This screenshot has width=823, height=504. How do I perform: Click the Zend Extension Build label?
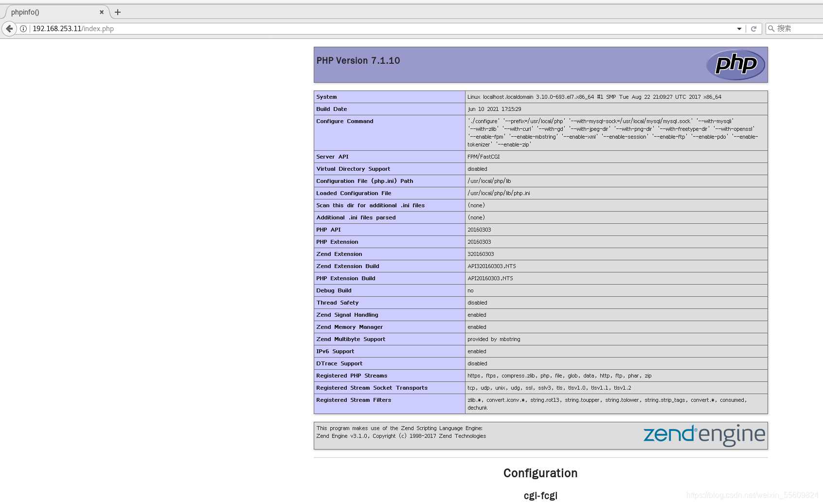(x=348, y=266)
